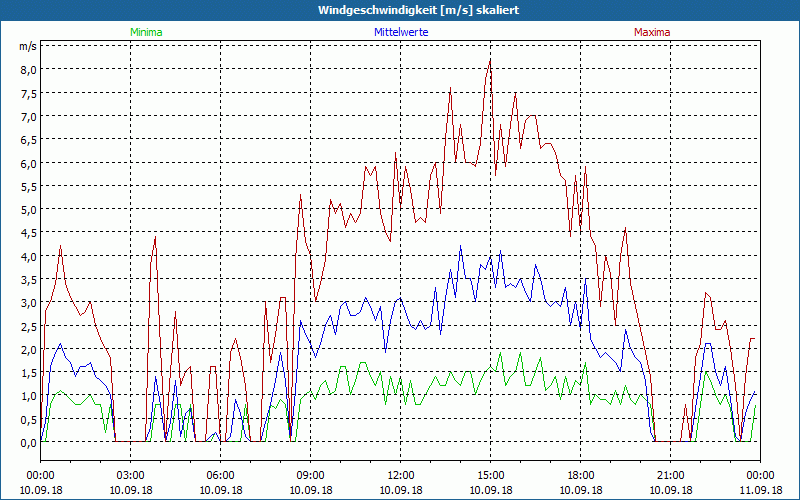This screenshot has height=500, width=800.
Task: Click the chart title Windgeschwindigkeit [m/s] skaliert
Action: (418, 10)
